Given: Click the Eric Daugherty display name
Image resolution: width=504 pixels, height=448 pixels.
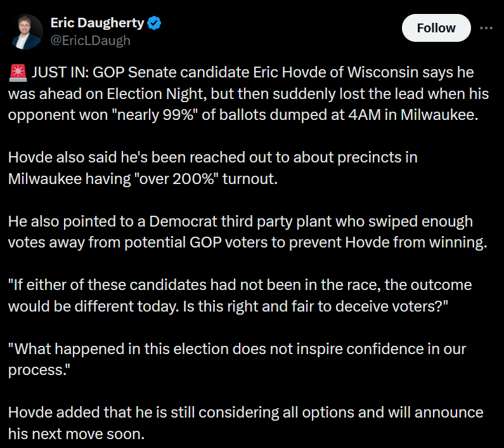Looking at the screenshot, I should pos(98,23).
